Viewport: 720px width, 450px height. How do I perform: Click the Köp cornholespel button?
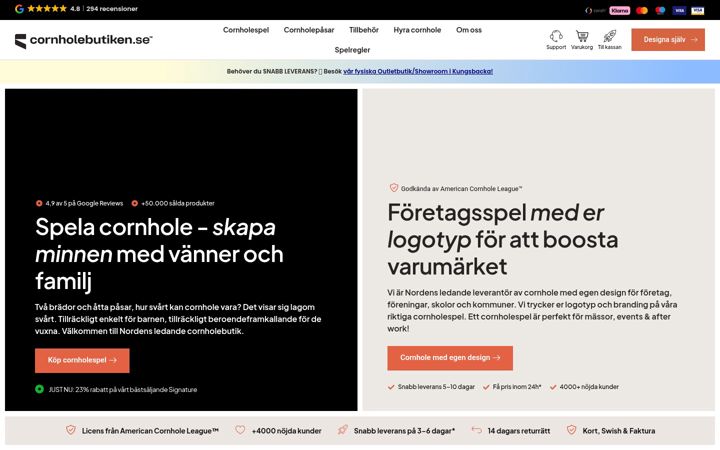(82, 360)
